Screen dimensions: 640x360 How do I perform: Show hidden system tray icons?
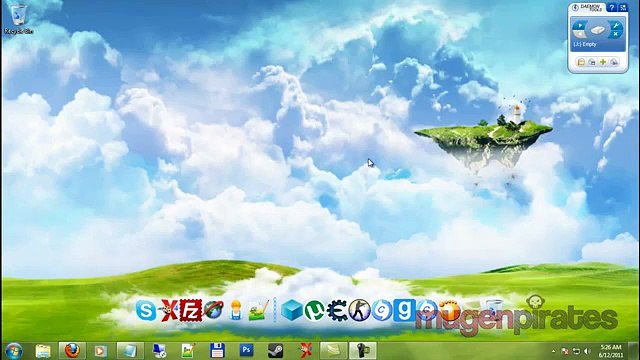(553, 351)
